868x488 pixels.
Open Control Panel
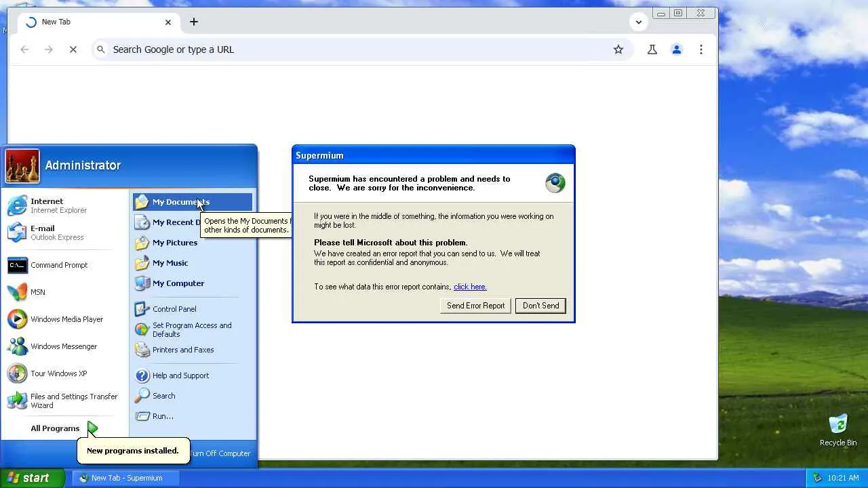pos(193,309)
